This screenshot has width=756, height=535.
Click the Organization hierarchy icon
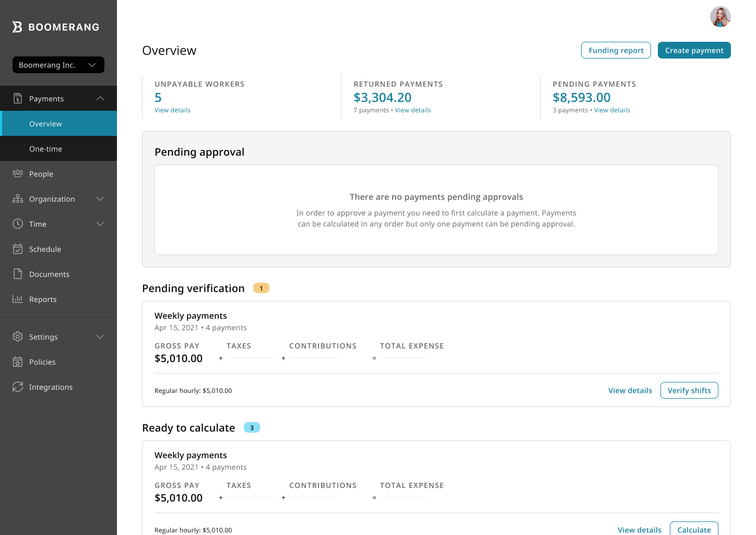click(18, 199)
